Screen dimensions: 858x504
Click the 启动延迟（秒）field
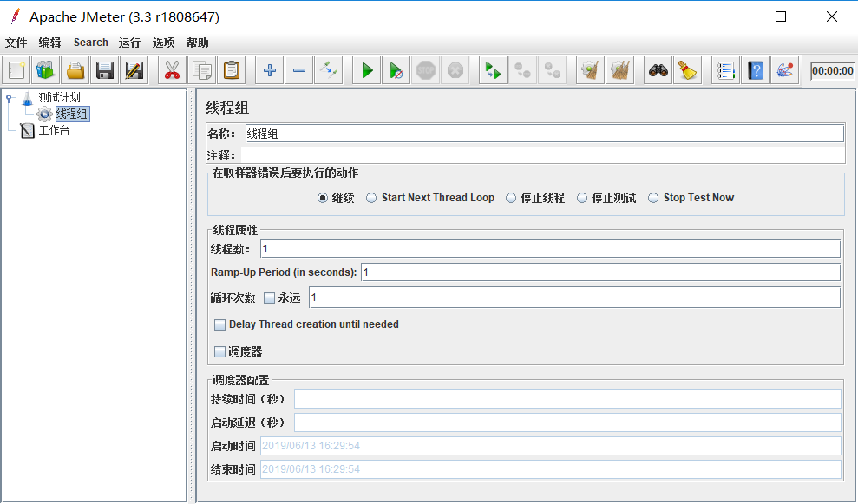point(567,422)
